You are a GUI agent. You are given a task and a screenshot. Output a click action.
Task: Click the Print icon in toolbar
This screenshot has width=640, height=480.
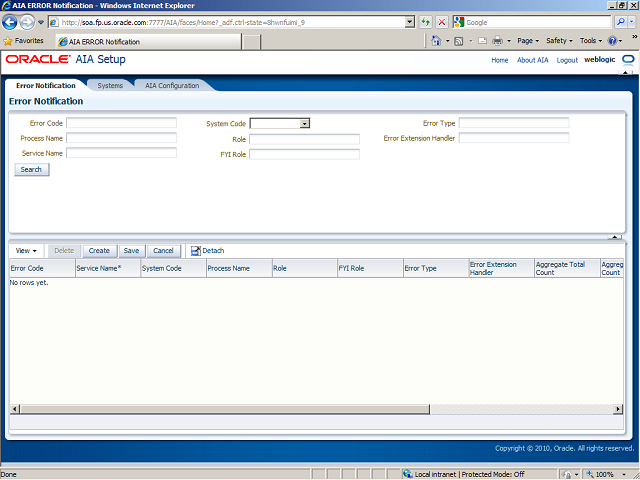coord(497,41)
